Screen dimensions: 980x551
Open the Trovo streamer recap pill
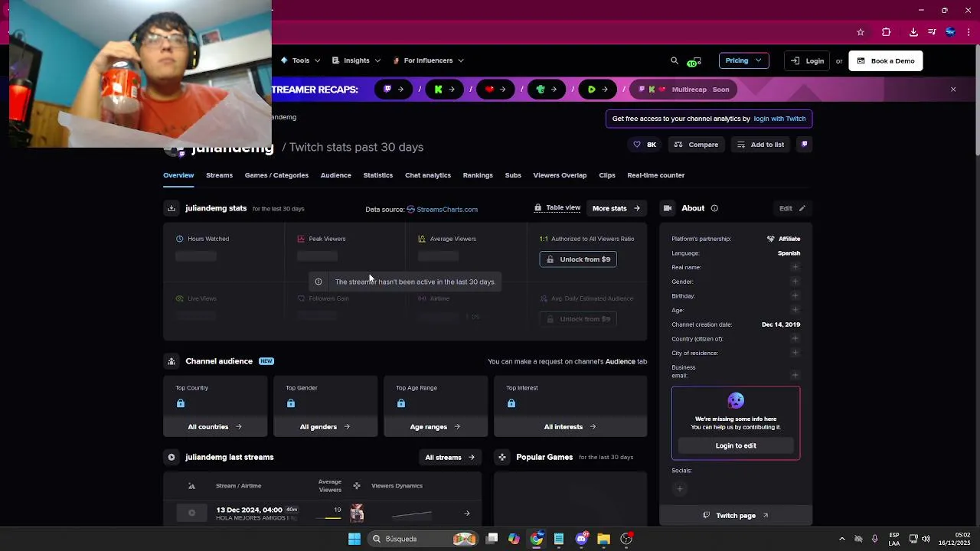547,90
